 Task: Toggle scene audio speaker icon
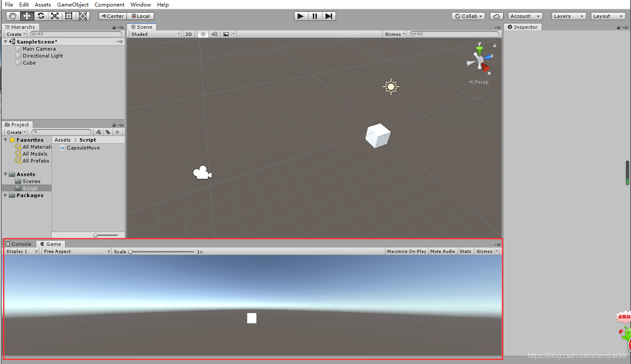(214, 34)
